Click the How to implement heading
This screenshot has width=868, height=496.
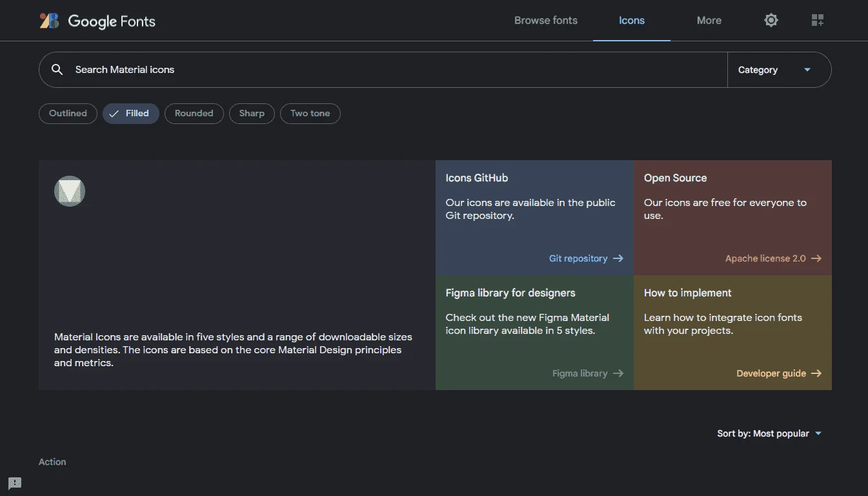tap(687, 293)
